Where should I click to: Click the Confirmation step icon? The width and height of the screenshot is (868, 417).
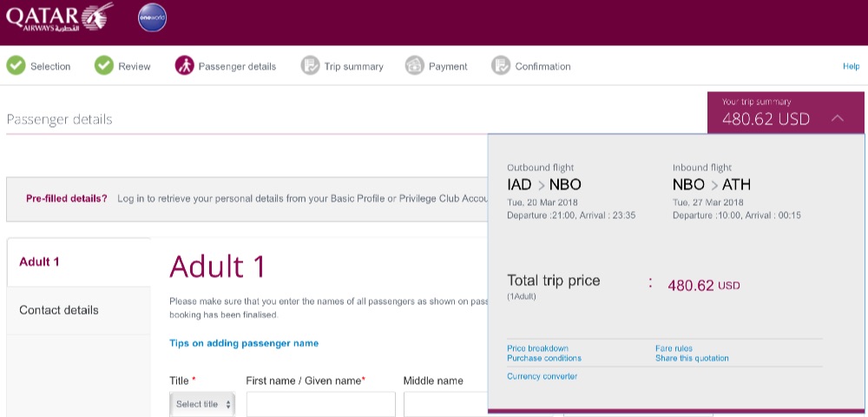500,66
